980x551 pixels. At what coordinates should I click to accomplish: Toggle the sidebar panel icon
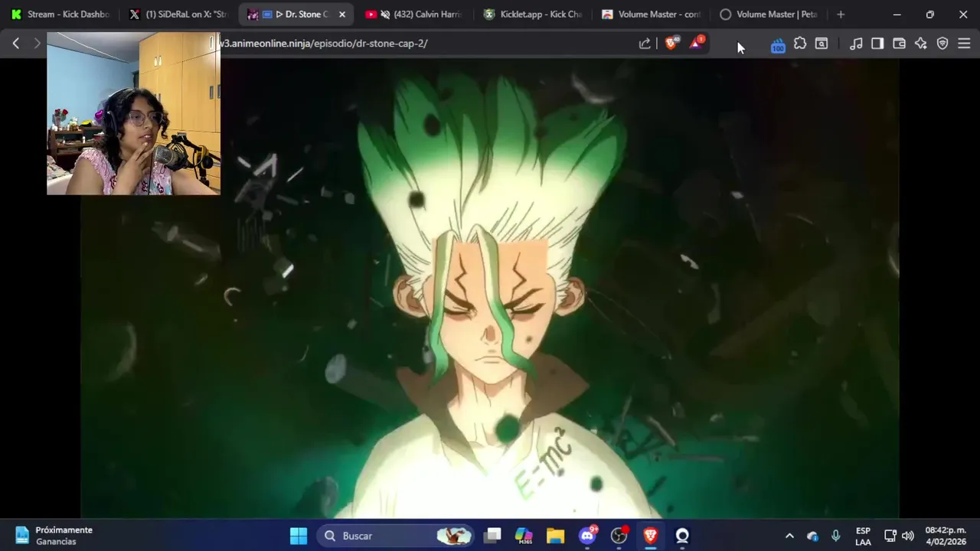tap(877, 44)
